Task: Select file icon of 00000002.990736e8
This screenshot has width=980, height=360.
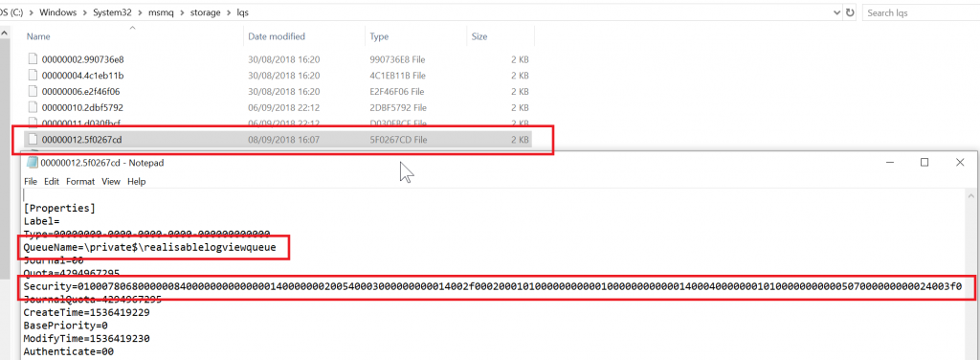Action: click(33, 59)
